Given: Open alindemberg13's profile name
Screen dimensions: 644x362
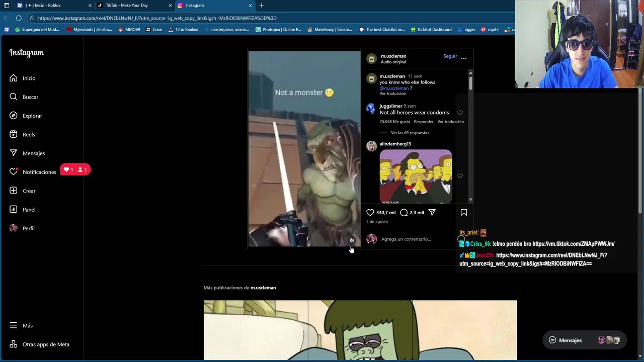Looking at the screenshot, I should tap(395, 144).
